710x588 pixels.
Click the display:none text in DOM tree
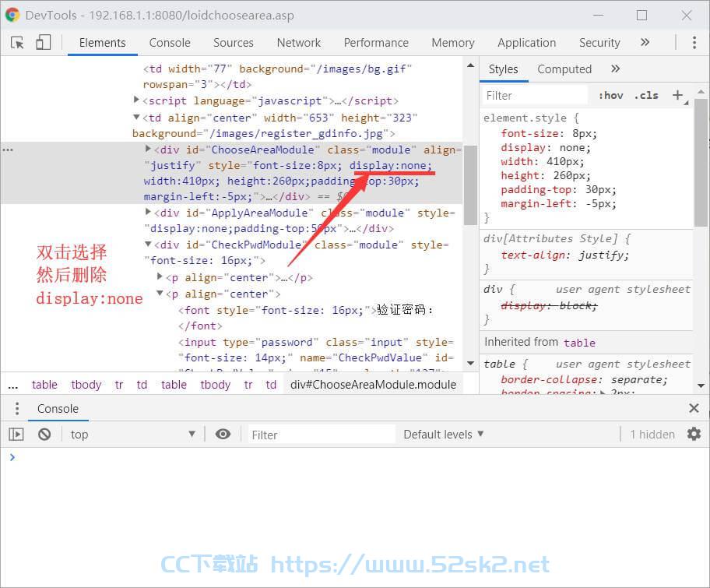click(391, 165)
